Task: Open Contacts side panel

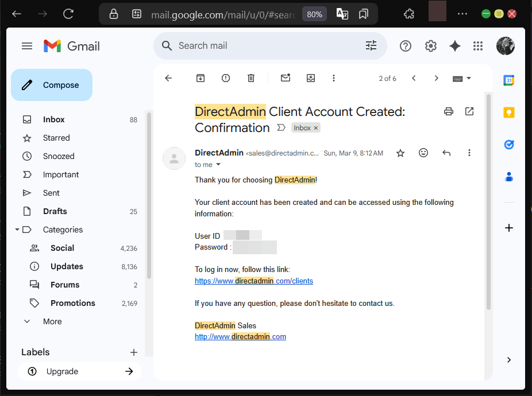Action: 508,177
